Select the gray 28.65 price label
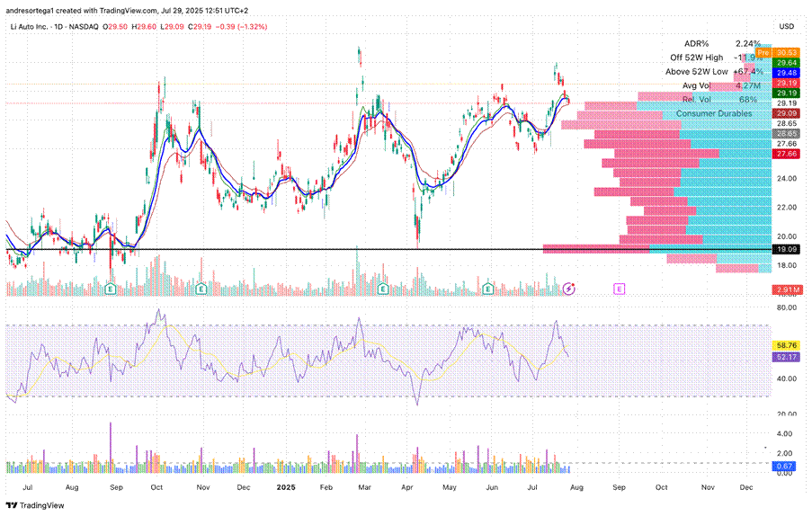Viewport: 812px width, 516px height. [x=786, y=134]
